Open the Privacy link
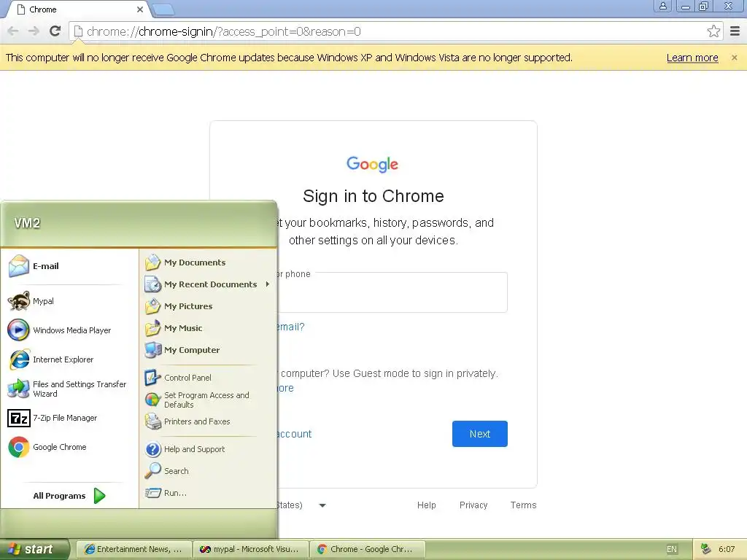Image resolution: width=747 pixels, height=560 pixels. [473, 505]
